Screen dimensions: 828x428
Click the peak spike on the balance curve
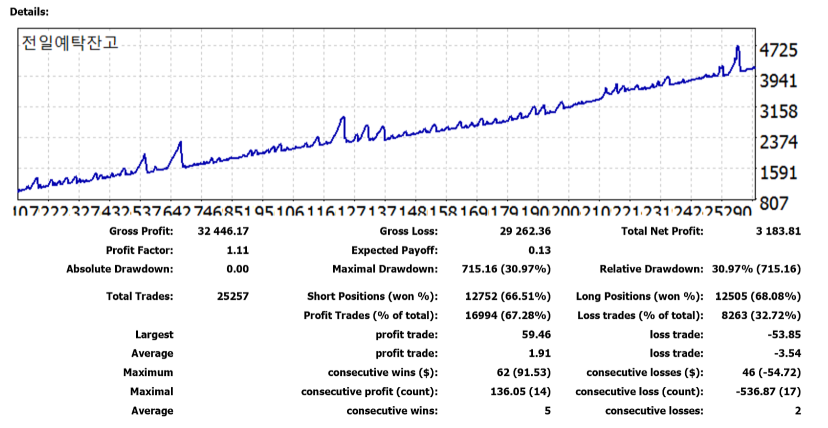click(x=738, y=48)
